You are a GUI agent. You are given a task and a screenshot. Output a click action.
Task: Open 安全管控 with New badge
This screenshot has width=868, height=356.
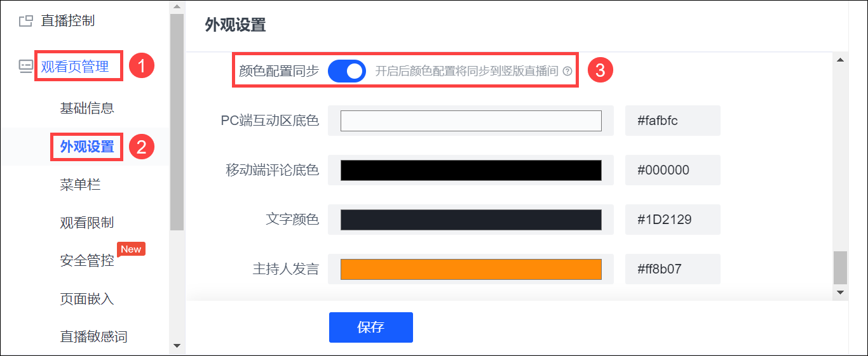coord(87,260)
